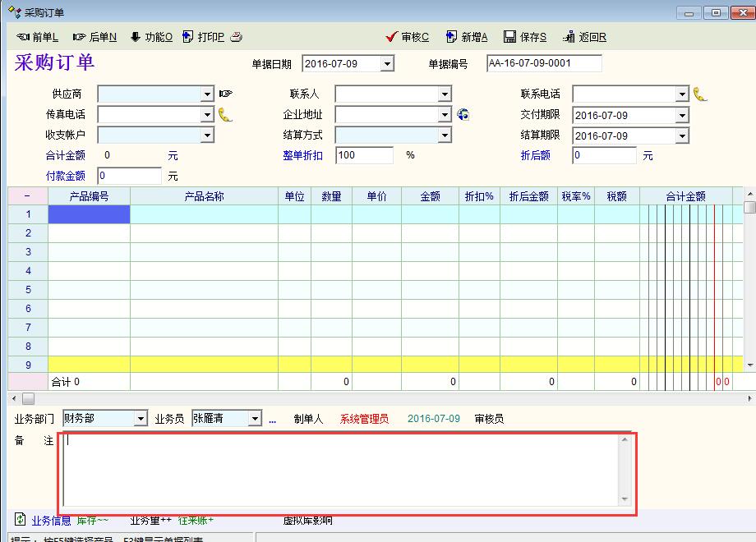Click the 审核 (approve) checkmark button
This screenshot has width=756, height=542.
tap(407, 37)
